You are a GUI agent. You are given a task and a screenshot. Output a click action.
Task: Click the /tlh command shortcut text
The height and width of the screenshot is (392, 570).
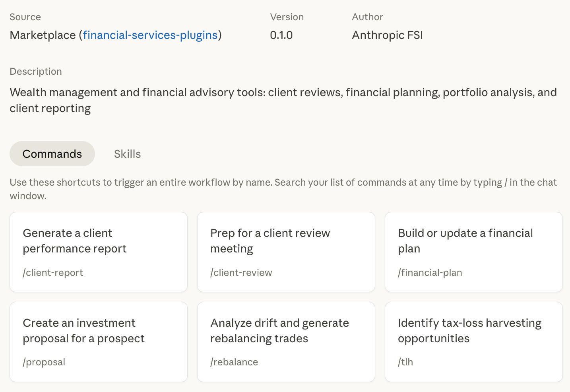tap(405, 362)
